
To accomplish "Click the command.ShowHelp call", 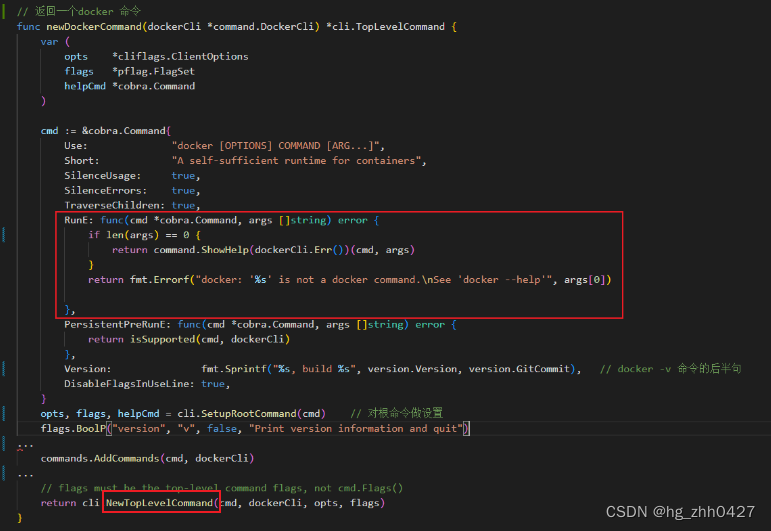I will tap(201, 250).
